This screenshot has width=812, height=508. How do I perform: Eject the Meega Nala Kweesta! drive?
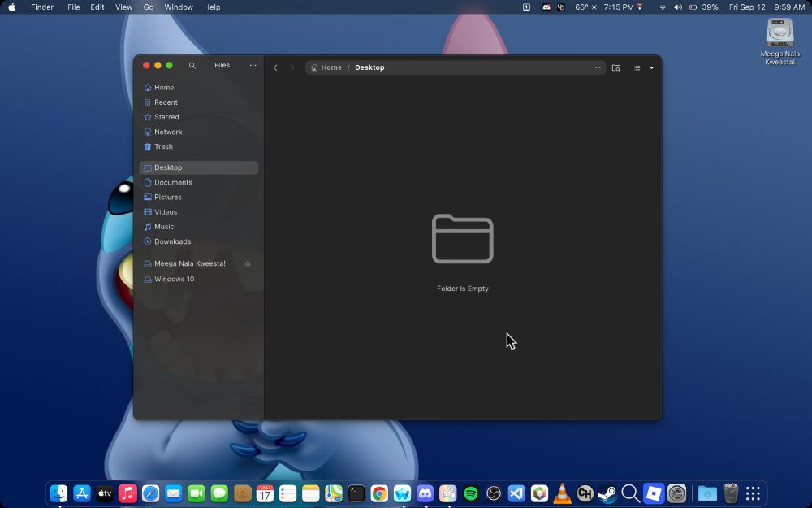point(248,263)
